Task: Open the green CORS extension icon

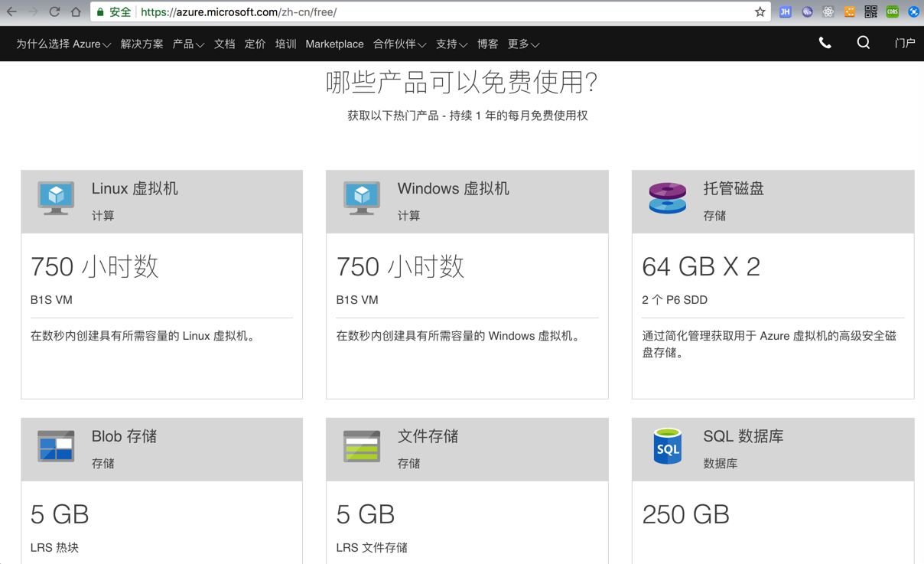Action: click(893, 11)
